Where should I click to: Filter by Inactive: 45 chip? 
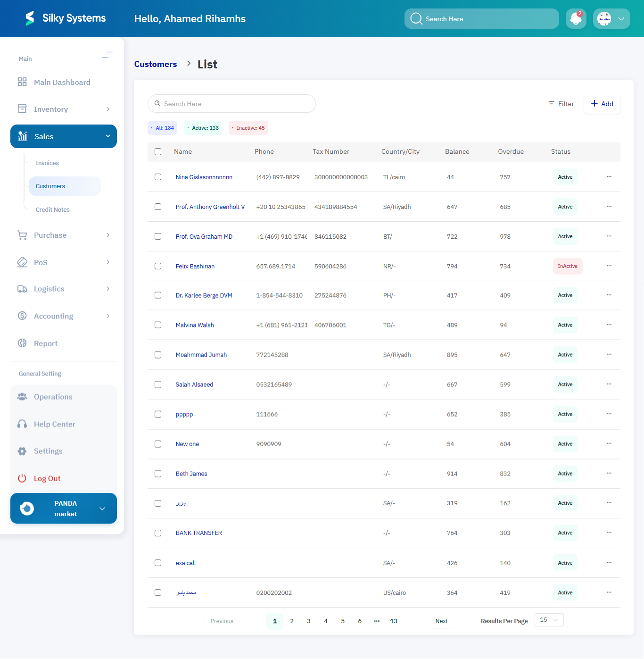(x=248, y=127)
